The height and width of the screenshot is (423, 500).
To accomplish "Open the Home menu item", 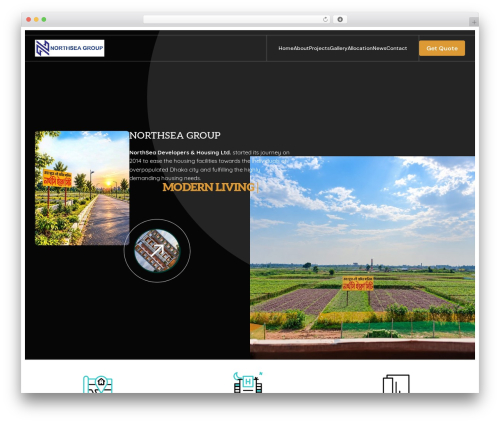I will pyautogui.click(x=286, y=48).
